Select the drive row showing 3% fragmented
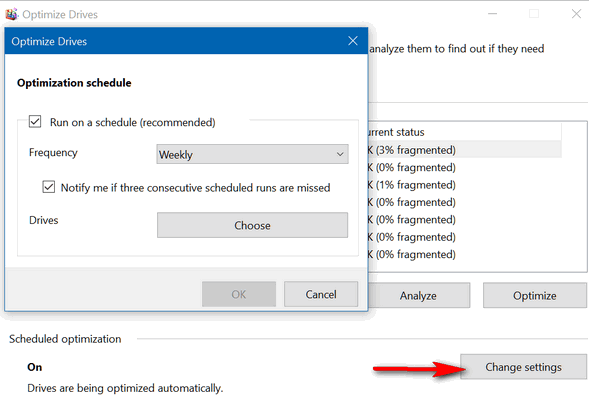The image size is (589, 401). click(465, 150)
